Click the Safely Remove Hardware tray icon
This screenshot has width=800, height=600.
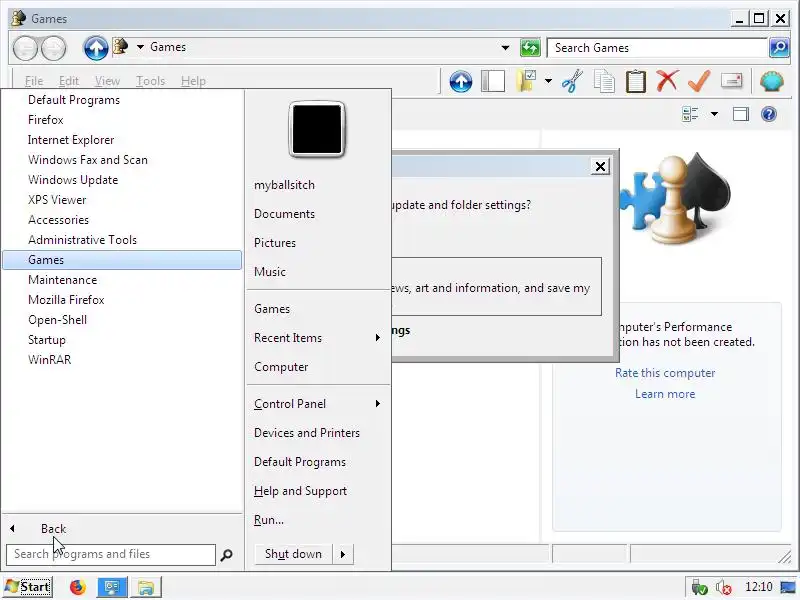coord(698,587)
